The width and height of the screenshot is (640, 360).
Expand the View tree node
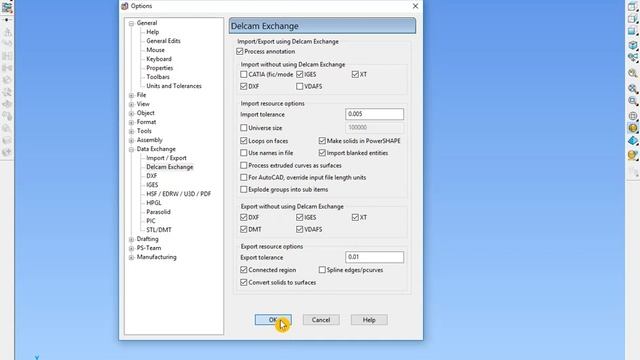[131, 104]
